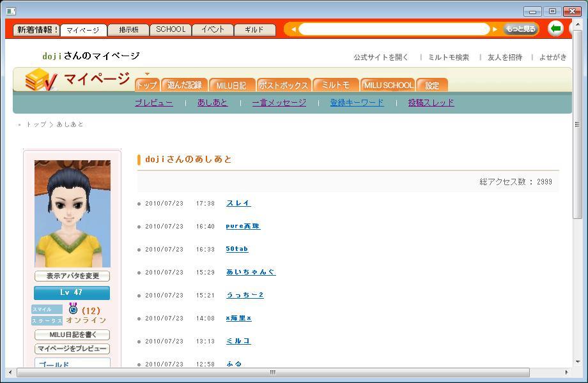The image size is (588, 383).
Task: Click もっと見る button in ticker bar
Action: tap(520, 29)
